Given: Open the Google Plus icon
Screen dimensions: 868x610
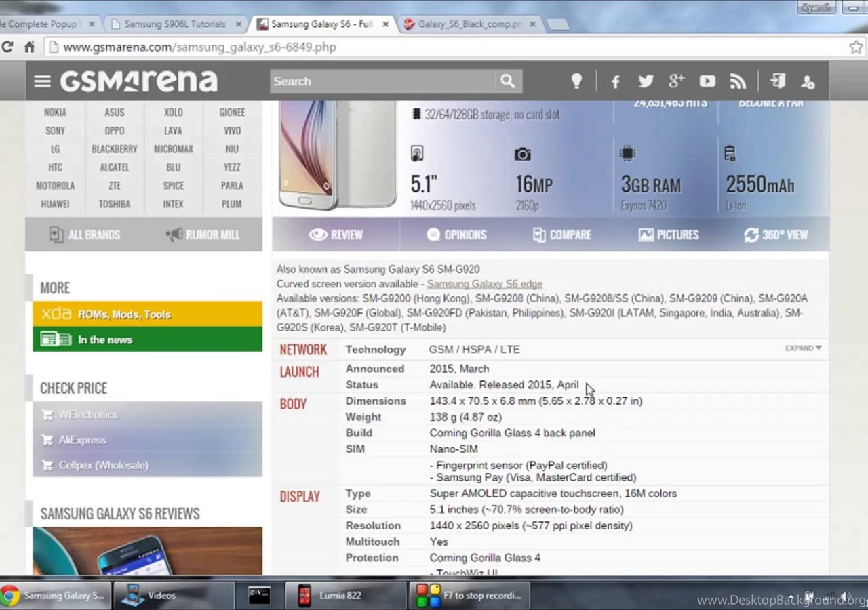Looking at the screenshot, I should tap(677, 81).
